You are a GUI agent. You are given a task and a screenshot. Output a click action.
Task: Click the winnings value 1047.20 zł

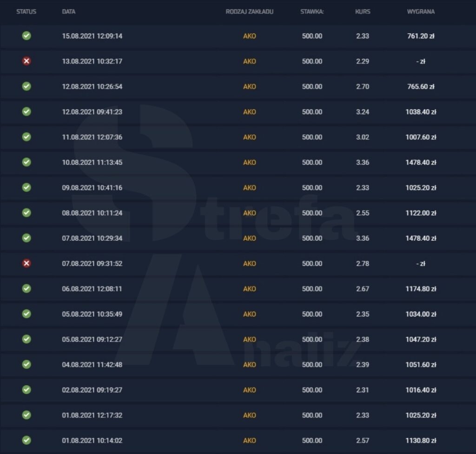[x=421, y=339]
